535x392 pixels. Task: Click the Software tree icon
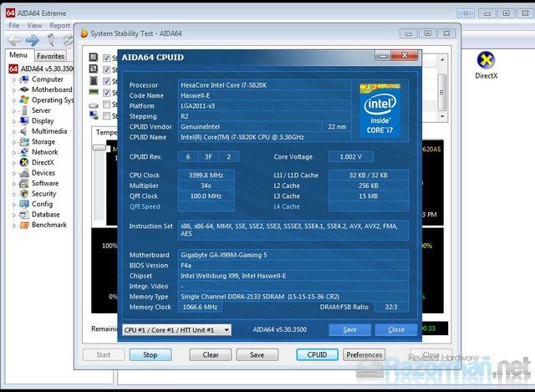24,183
